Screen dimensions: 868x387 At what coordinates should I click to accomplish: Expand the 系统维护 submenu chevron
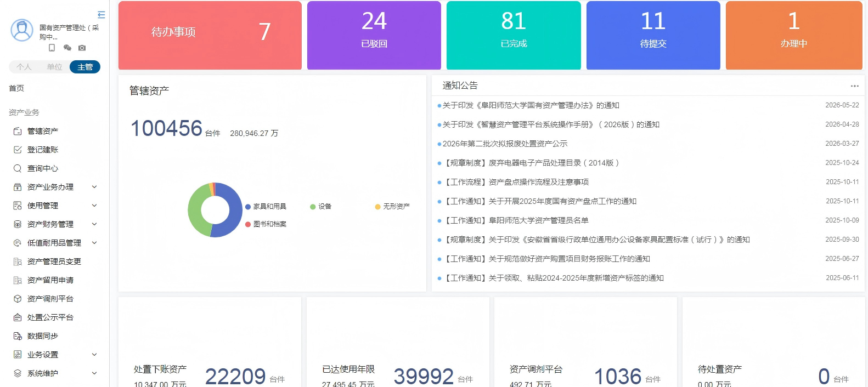tap(94, 373)
